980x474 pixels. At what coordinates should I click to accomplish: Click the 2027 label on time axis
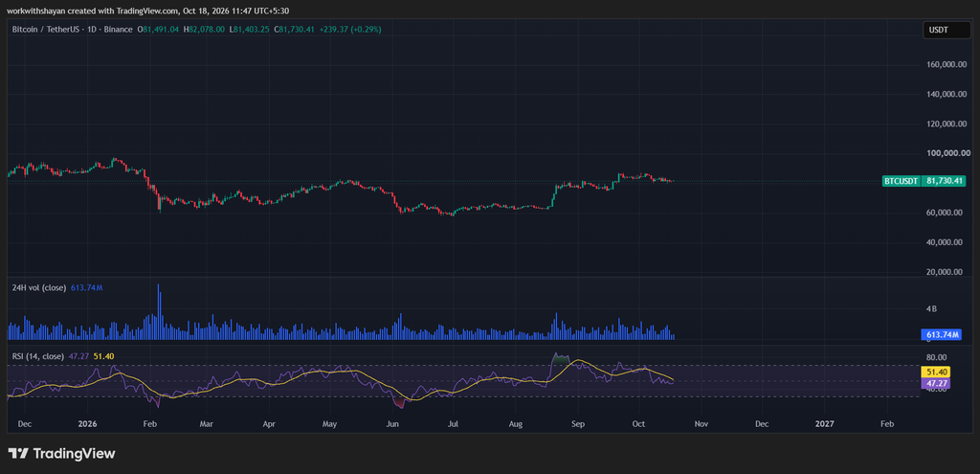pos(824,424)
